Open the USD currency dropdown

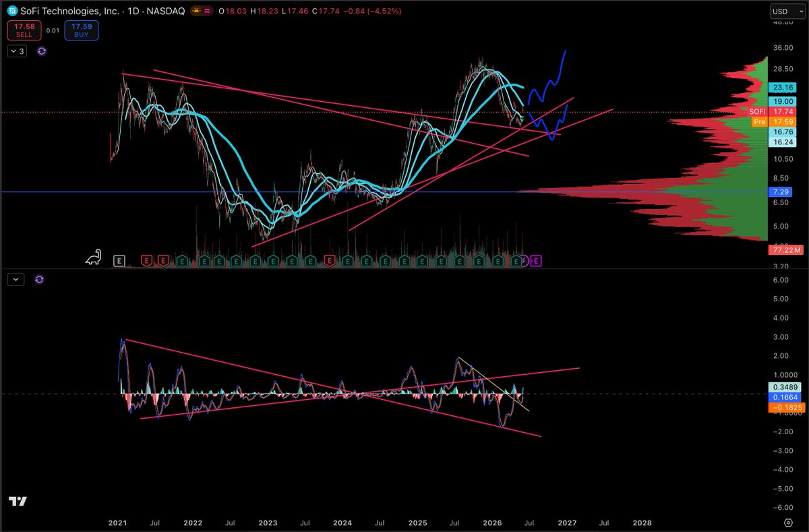pyautogui.click(x=787, y=11)
